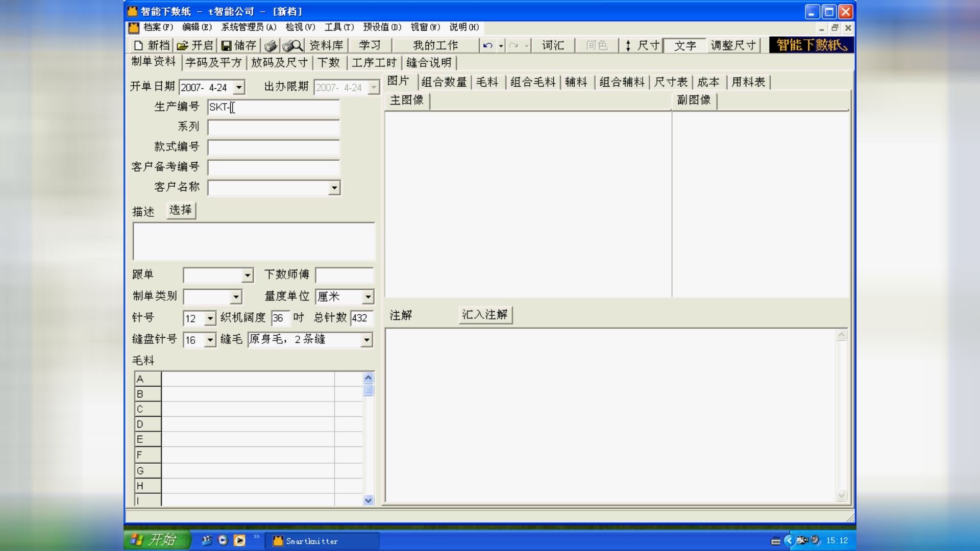Click the first quick launch taskbar icon
The width and height of the screenshot is (980, 551).
206,540
